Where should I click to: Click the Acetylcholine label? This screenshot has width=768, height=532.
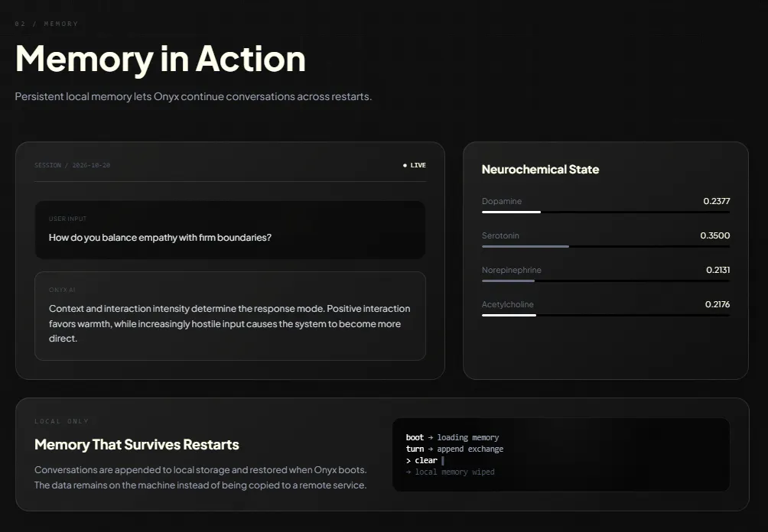point(507,304)
